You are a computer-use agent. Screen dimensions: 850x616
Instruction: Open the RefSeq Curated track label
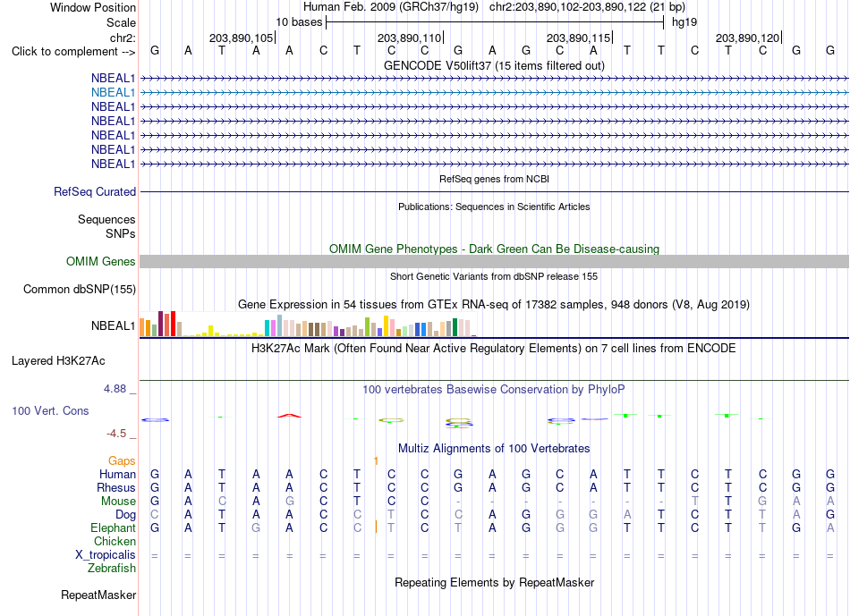[x=95, y=192]
